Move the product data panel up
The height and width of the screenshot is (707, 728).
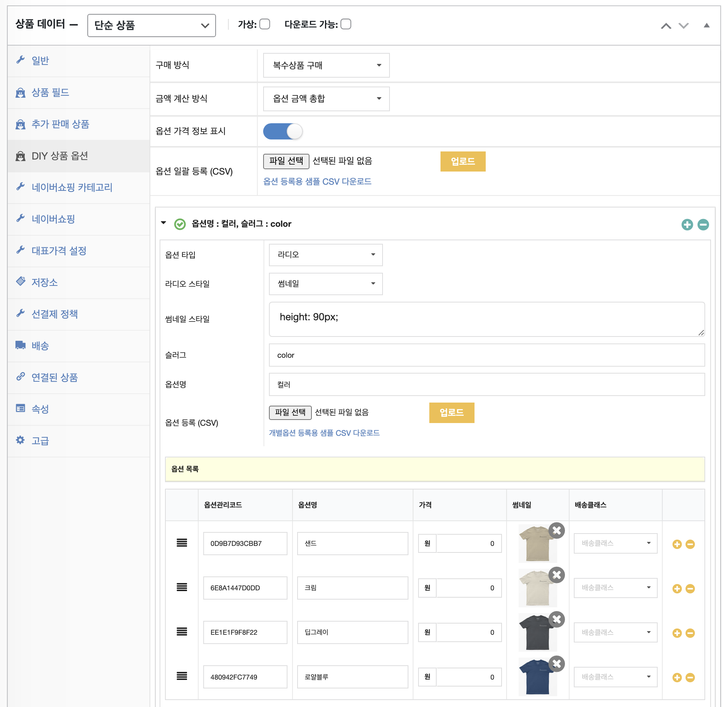[666, 26]
